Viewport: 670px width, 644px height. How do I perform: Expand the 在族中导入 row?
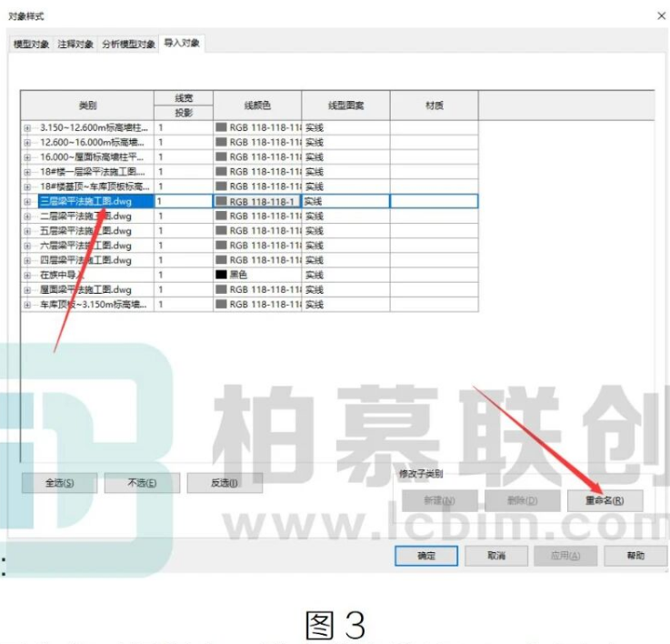pyautogui.click(x=27, y=275)
